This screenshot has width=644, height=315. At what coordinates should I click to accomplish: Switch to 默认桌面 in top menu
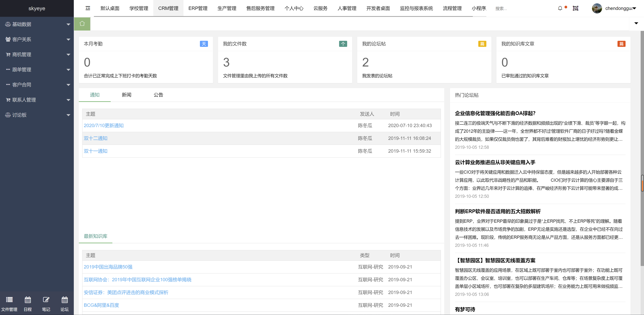click(x=110, y=8)
